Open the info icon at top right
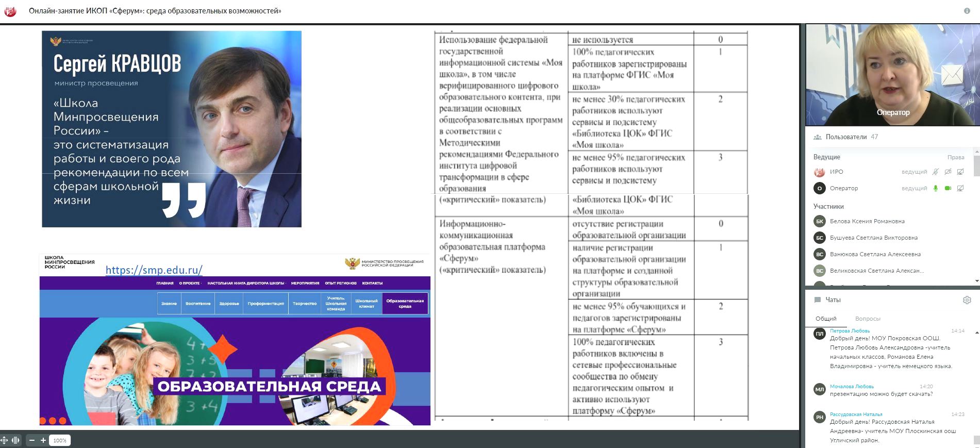The height and width of the screenshot is (448, 980). coord(967,11)
